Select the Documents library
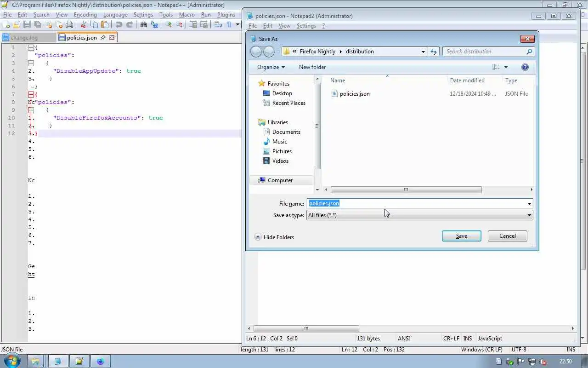Screen dimensions: 588x368 tap(282, 132)
